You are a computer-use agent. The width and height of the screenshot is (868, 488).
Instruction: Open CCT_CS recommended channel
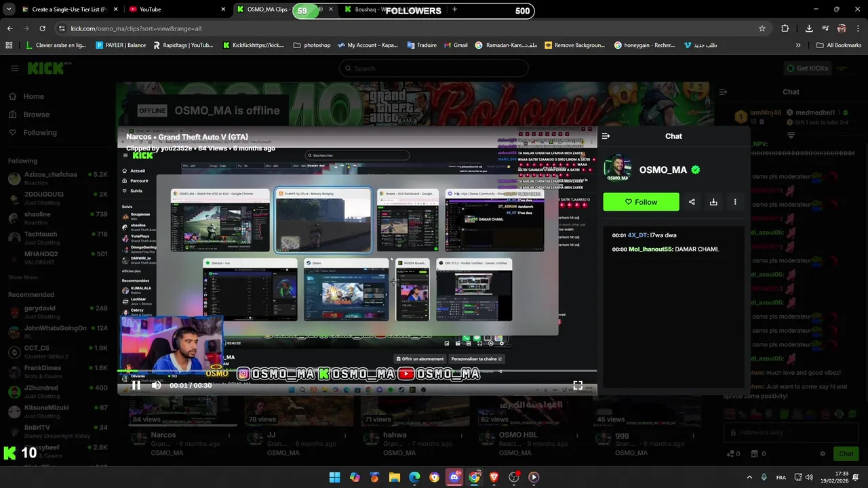click(58, 352)
